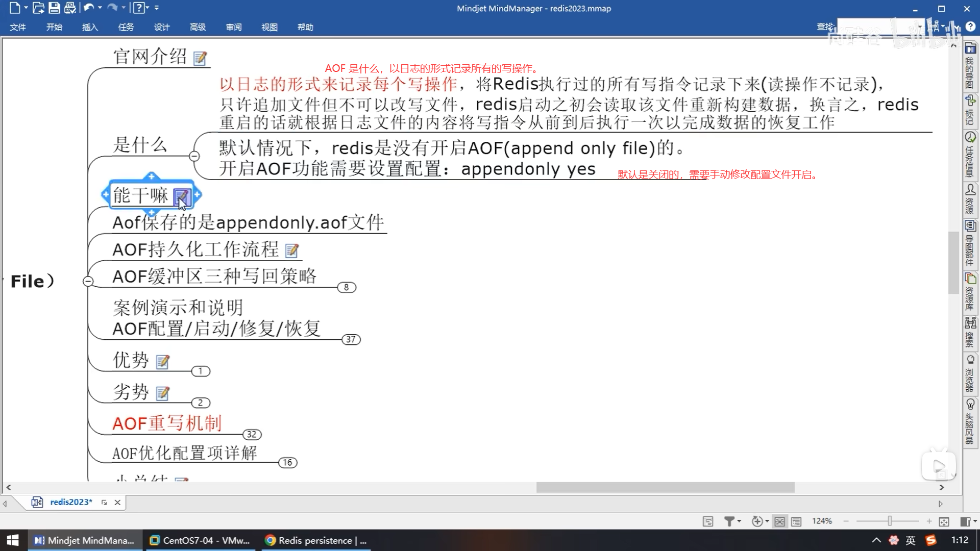Click the Undo arrow icon

coord(89,8)
